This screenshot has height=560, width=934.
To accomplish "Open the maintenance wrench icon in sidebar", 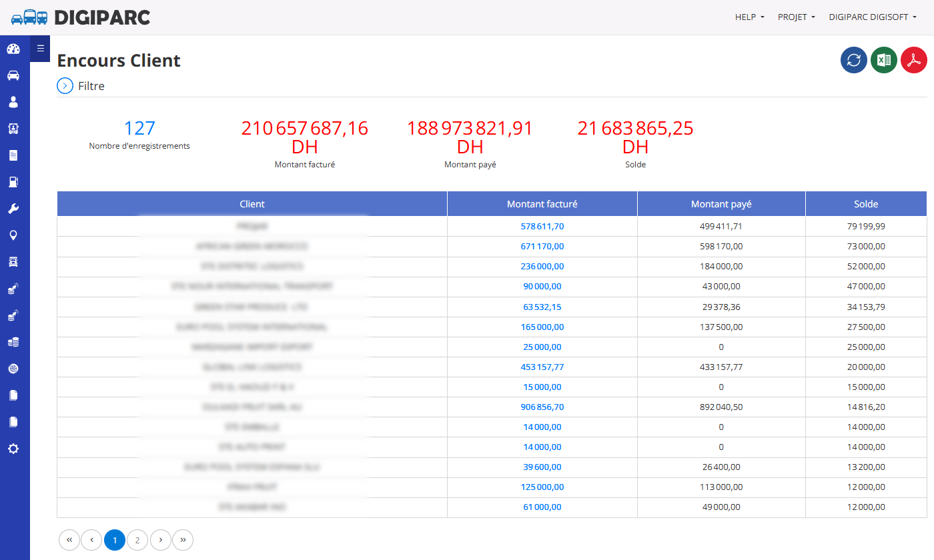I will point(13,209).
